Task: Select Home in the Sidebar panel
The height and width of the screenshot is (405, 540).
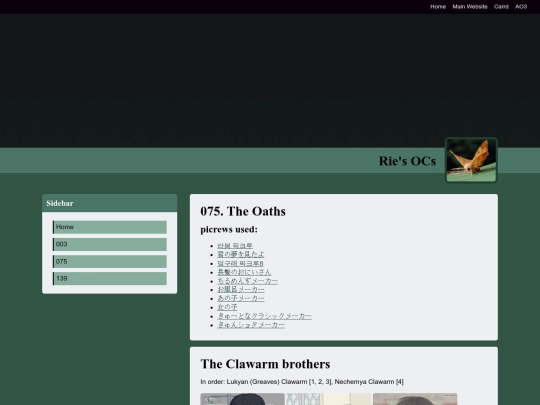Action: pos(110,227)
